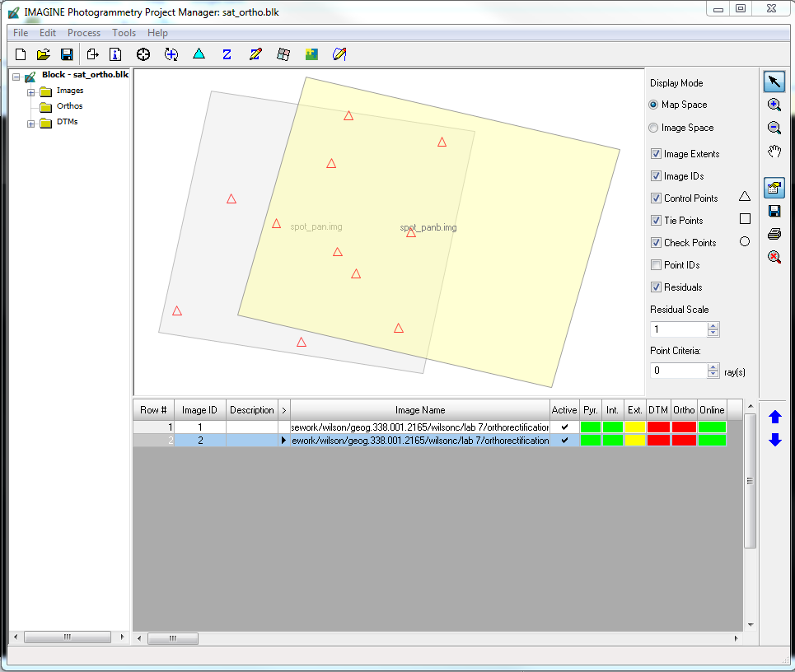The image size is (795, 672).
Task: Select the Map Space display mode
Action: pos(653,105)
